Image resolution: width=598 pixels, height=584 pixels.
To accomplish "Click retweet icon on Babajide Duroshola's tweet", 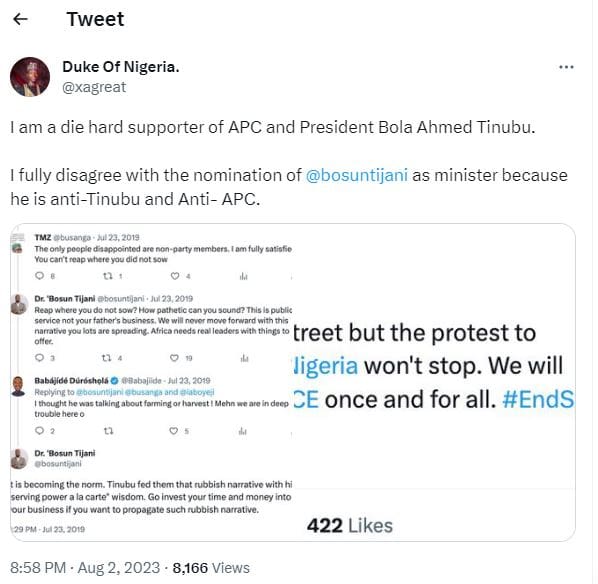I will click(x=109, y=431).
